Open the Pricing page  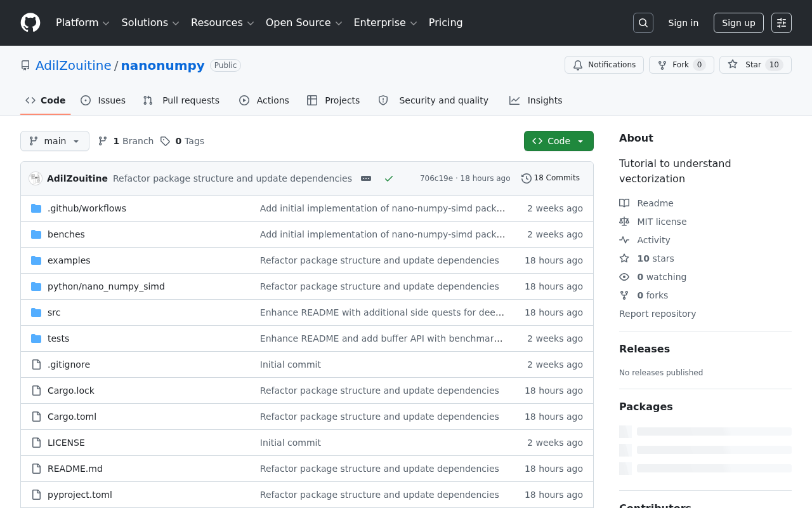(x=445, y=23)
